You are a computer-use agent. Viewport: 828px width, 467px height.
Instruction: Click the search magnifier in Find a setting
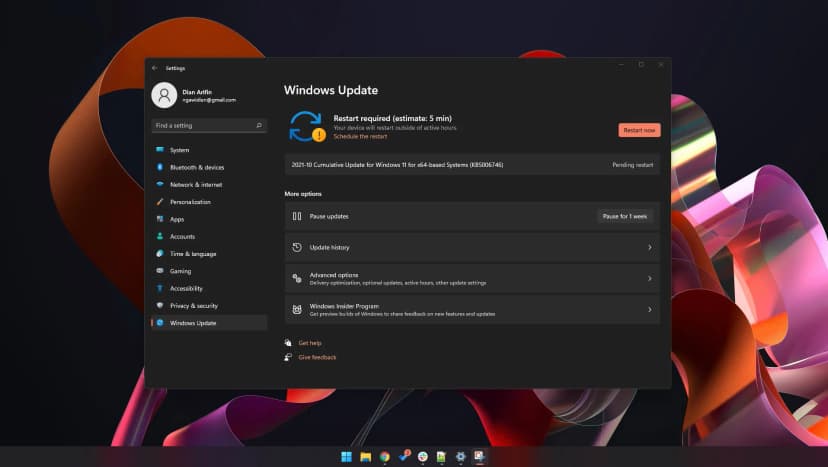[x=259, y=126]
